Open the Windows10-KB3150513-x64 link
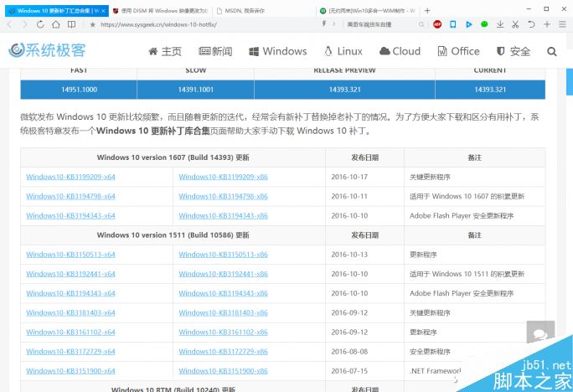Screen dimensions: 573x392 (70, 255)
